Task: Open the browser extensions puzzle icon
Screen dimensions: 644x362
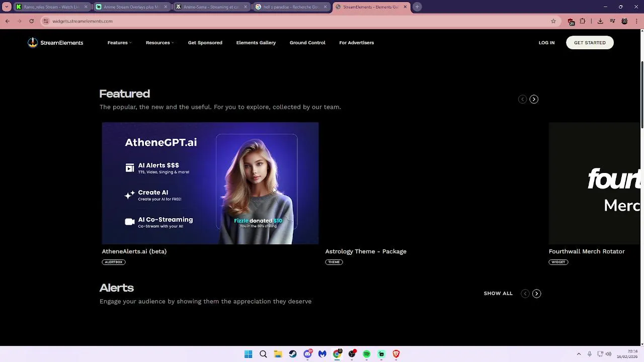Action: 583,21
